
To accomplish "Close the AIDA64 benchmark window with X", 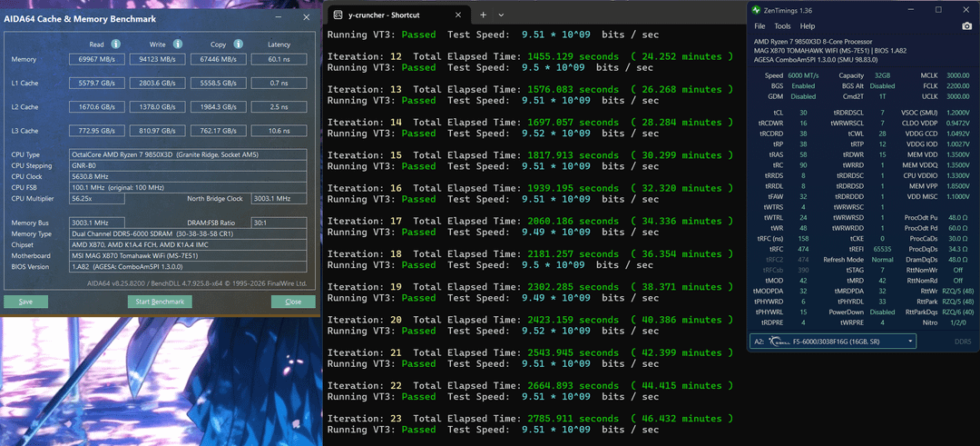I will 307,19.
